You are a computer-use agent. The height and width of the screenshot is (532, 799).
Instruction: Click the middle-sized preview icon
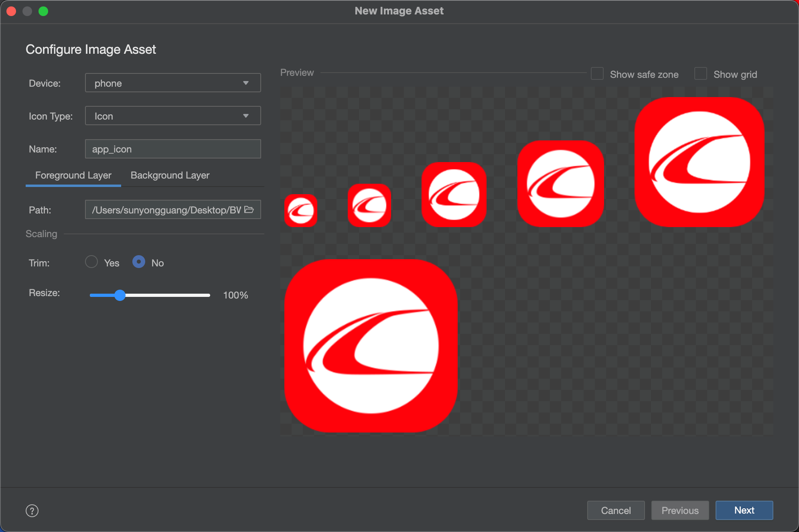[x=454, y=194]
